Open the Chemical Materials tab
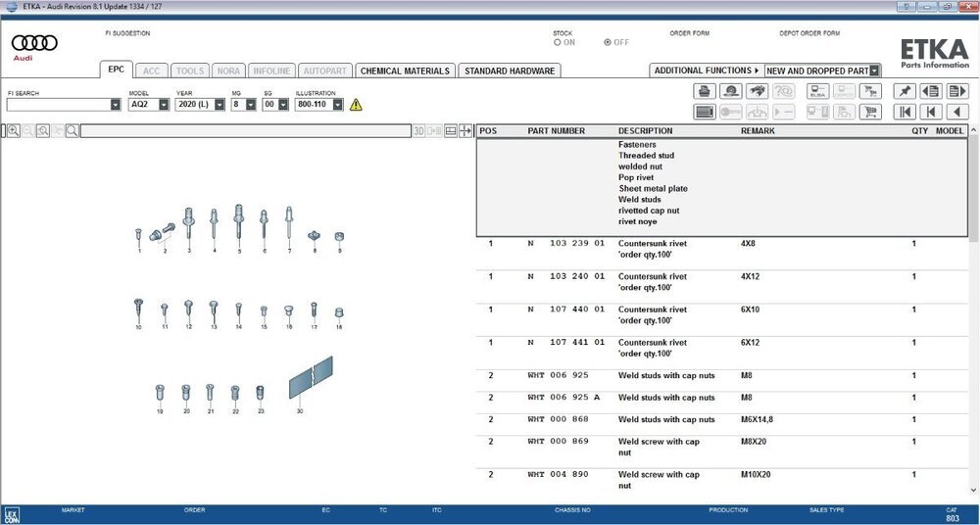This screenshot has height=525, width=980. [405, 71]
